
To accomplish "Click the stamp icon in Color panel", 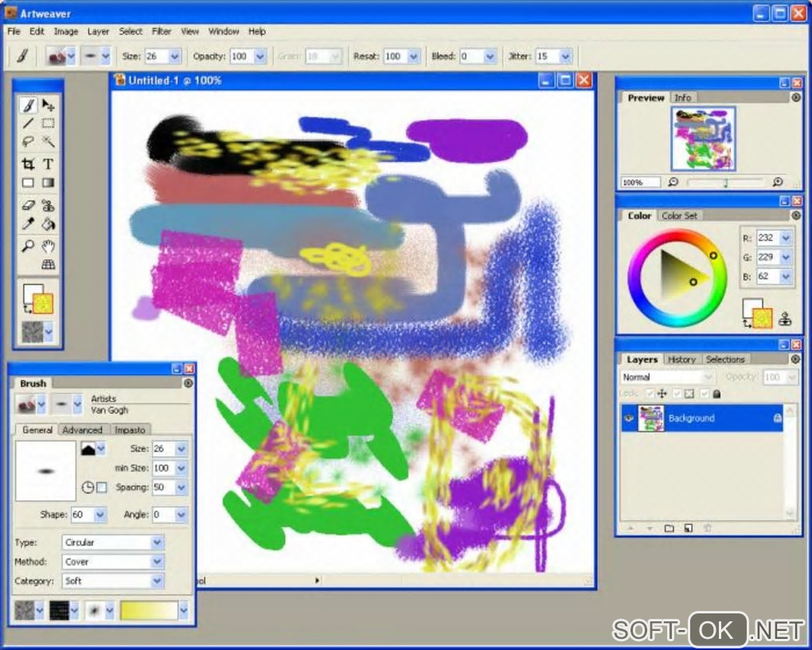I will click(x=785, y=319).
